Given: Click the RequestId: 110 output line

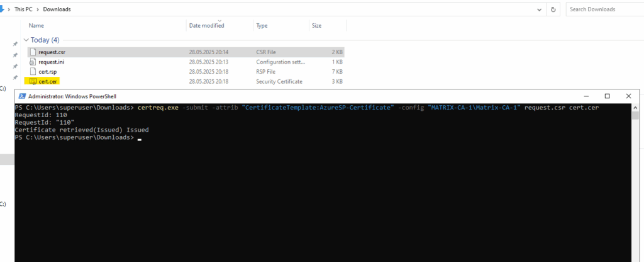Looking at the screenshot, I should (41, 115).
